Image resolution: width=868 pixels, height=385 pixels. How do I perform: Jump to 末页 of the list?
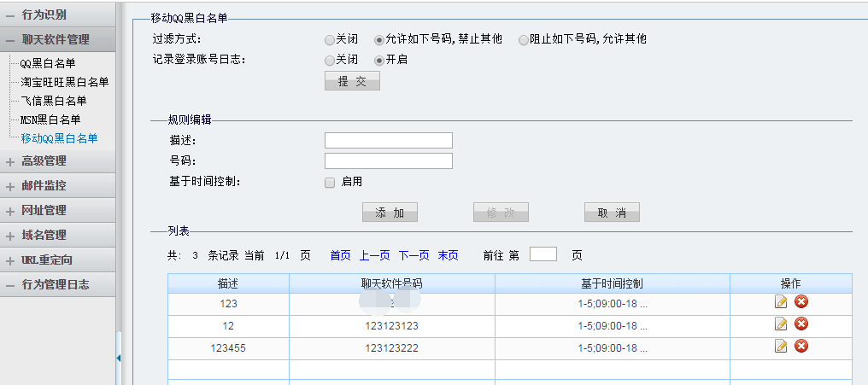click(448, 255)
